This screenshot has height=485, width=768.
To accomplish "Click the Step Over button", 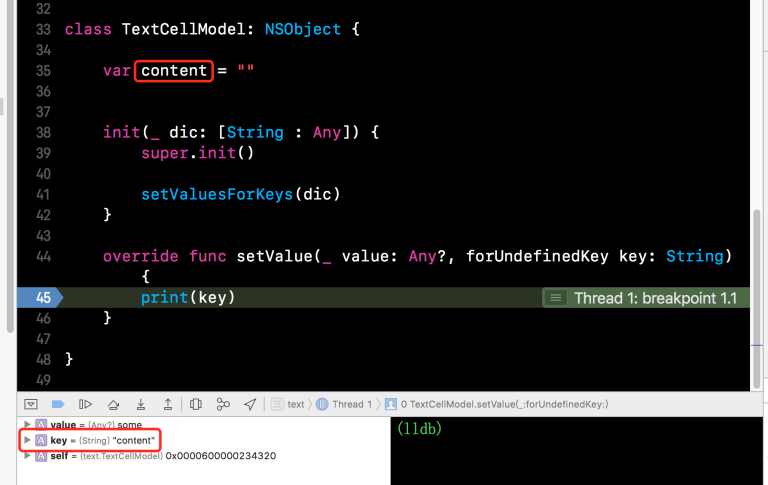I will (113, 404).
